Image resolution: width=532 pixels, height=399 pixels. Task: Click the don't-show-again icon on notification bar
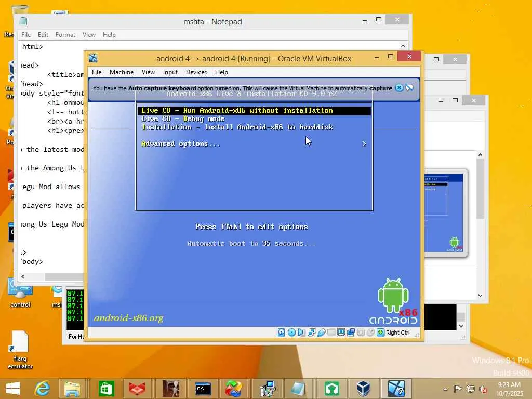coord(409,88)
